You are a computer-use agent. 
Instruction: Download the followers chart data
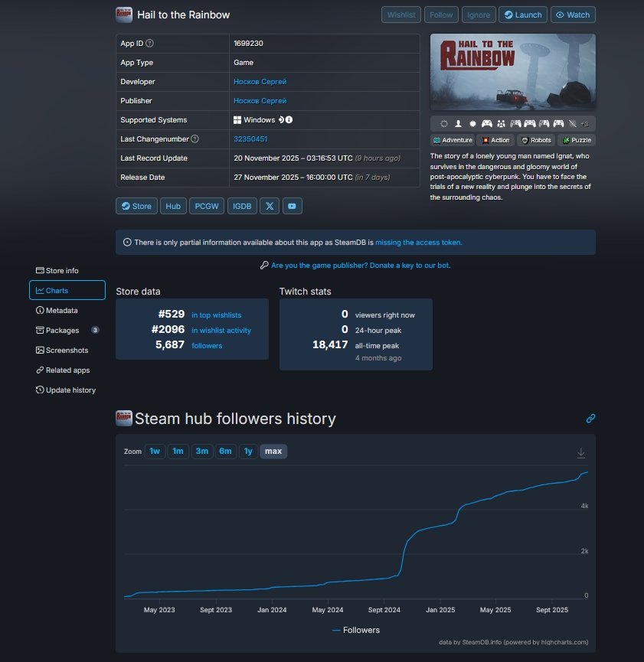click(581, 453)
